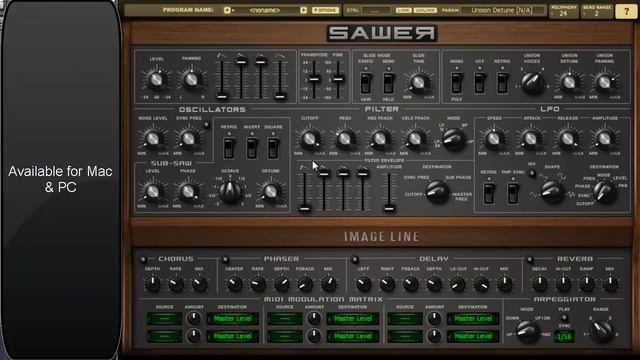Load the next program with right arrow
This screenshot has height=360, width=640.
pos(303,10)
